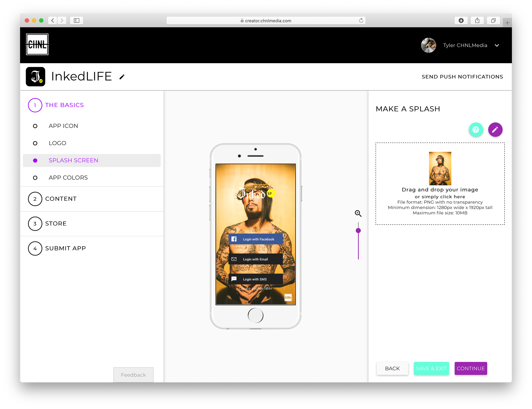Click MAKE A SPLASH heading
The image size is (532, 409).
(x=408, y=109)
